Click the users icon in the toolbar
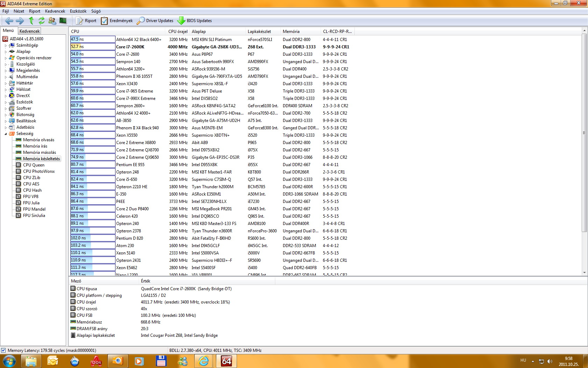Image resolution: width=588 pixels, height=368 pixels. (x=52, y=21)
